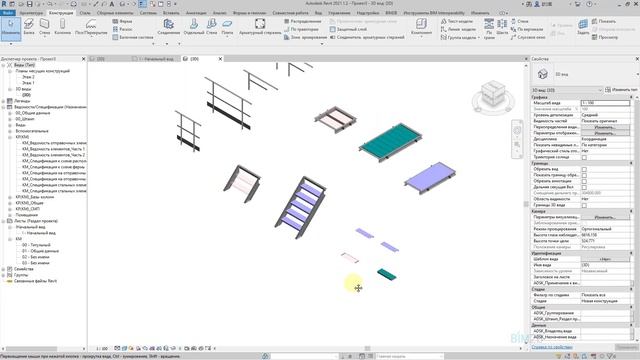Close the active 3D view tab
Viewport: 640px width, 360px height.
click(220, 59)
